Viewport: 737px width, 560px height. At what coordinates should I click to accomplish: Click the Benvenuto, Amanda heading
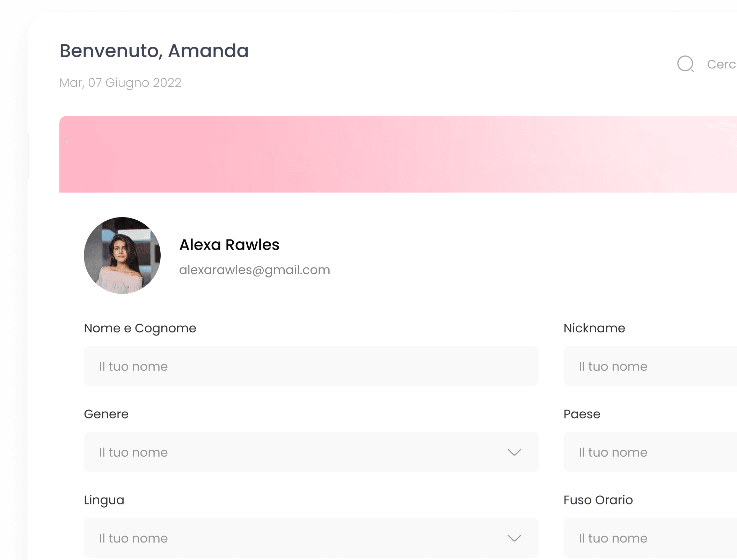[x=154, y=51]
